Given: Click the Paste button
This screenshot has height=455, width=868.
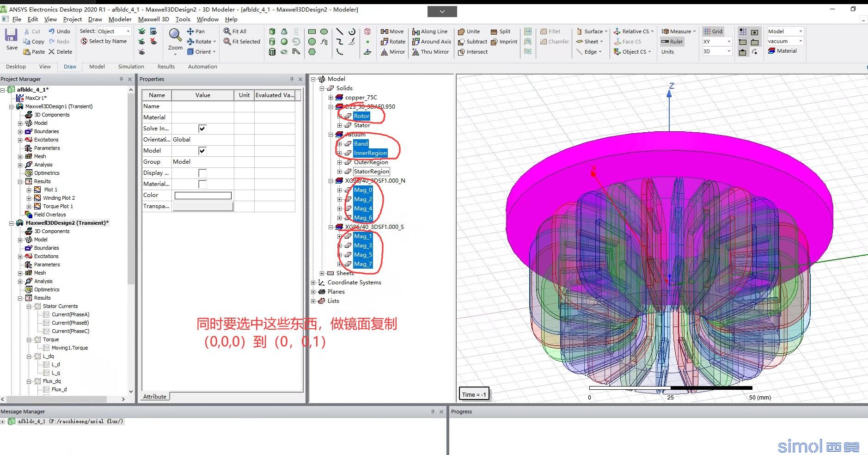Looking at the screenshot, I should point(34,52).
